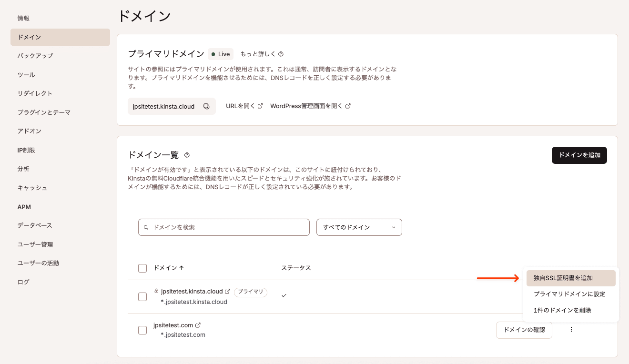Click the ドメインを追加 button
629x364 pixels.
579,155
